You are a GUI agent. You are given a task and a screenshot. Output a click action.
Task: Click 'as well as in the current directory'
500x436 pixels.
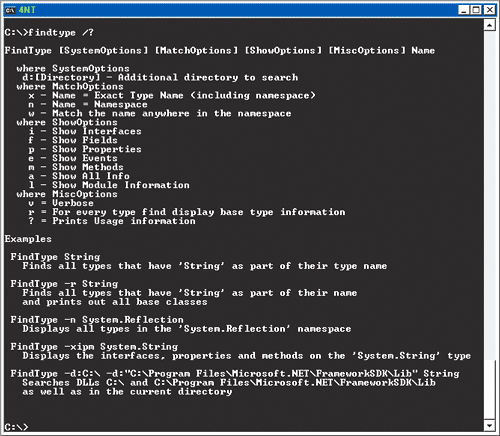click(127, 392)
